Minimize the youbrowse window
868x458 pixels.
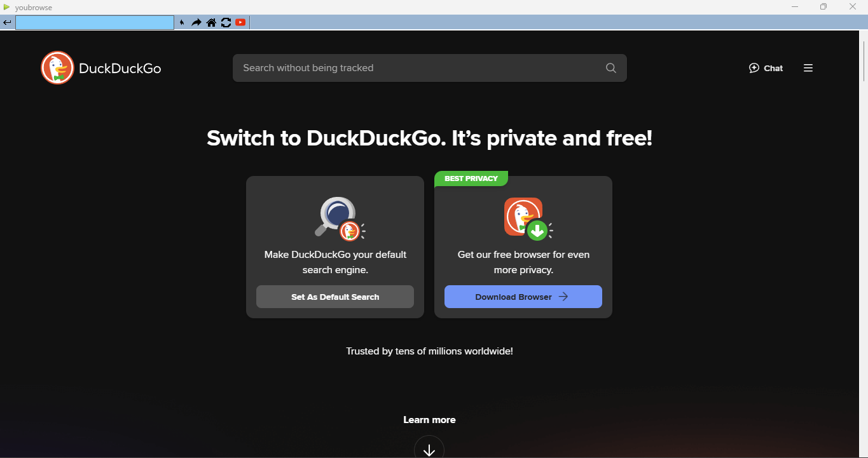(795, 7)
